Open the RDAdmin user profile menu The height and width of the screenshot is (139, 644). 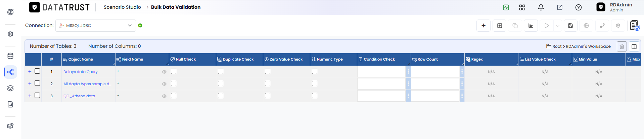614,7
